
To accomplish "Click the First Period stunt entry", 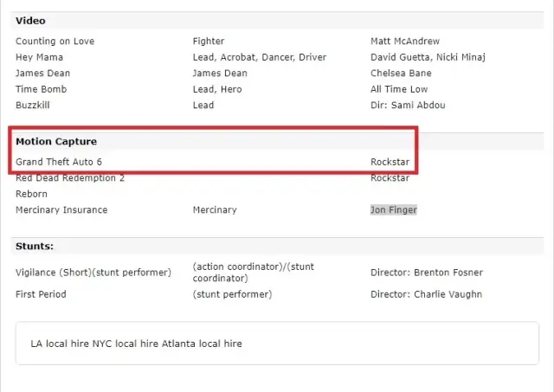I will coord(41,294).
